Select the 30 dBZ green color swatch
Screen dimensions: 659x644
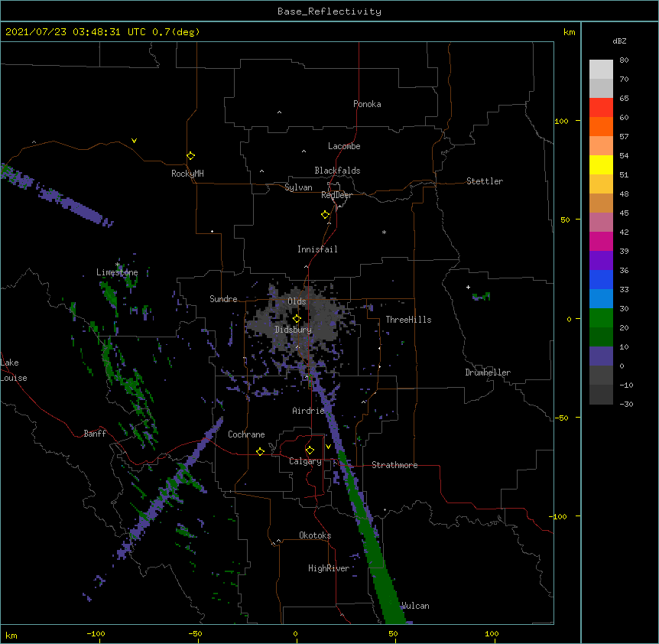(x=601, y=318)
